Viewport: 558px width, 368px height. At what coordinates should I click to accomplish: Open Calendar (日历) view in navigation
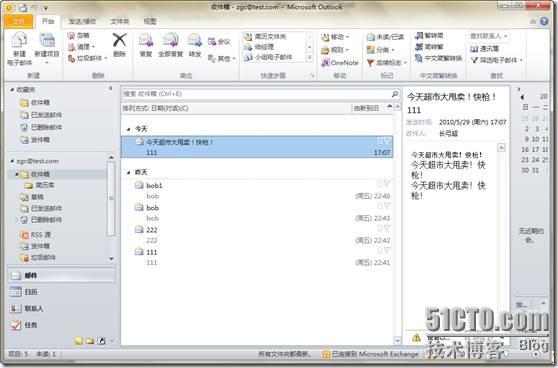click(61, 292)
